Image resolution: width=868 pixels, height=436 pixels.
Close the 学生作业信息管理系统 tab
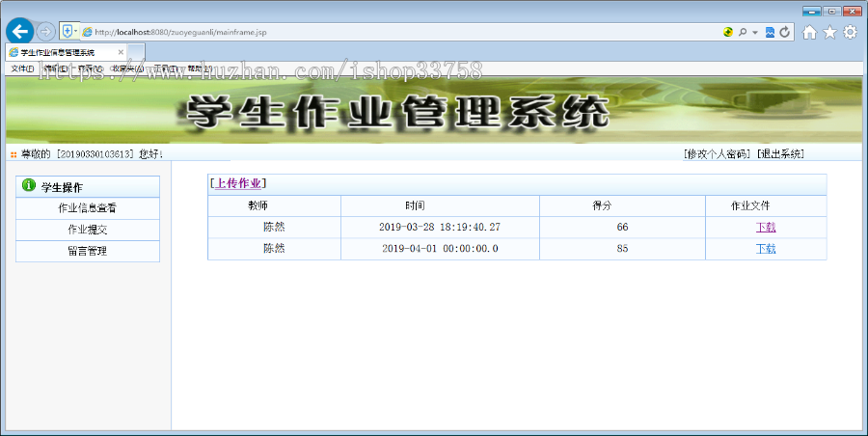click(121, 53)
